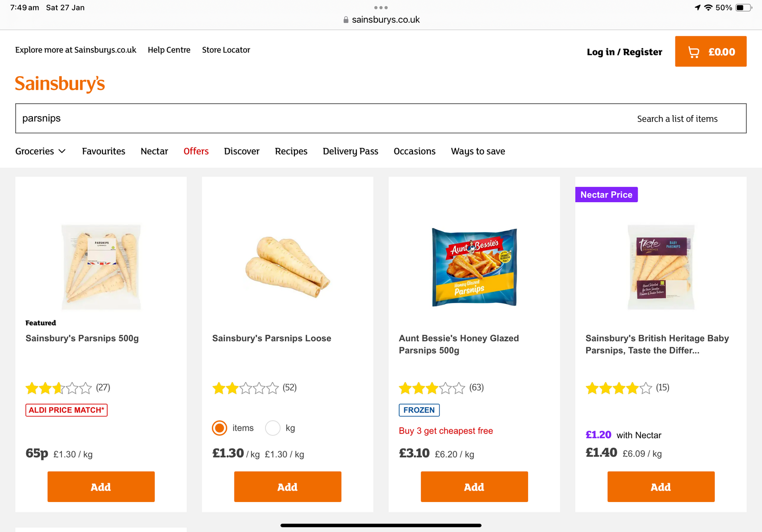Tap the three-dot multitasking icon at top
This screenshot has width=762, height=532.
pos(381,8)
